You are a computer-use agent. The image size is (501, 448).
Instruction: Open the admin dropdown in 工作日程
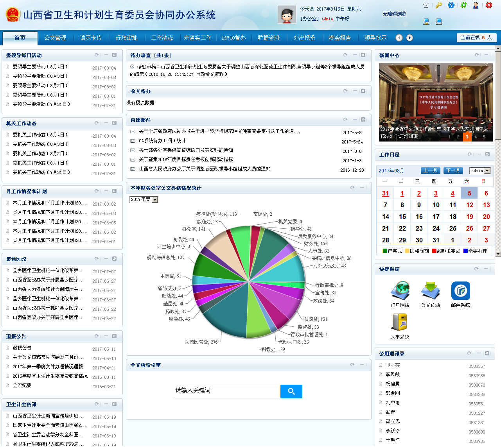point(480,171)
